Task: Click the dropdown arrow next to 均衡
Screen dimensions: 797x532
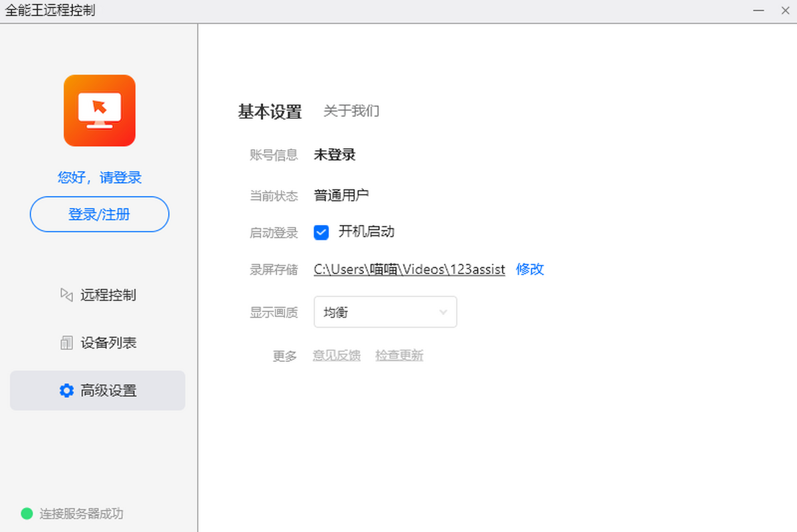Action: [x=443, y=311]
